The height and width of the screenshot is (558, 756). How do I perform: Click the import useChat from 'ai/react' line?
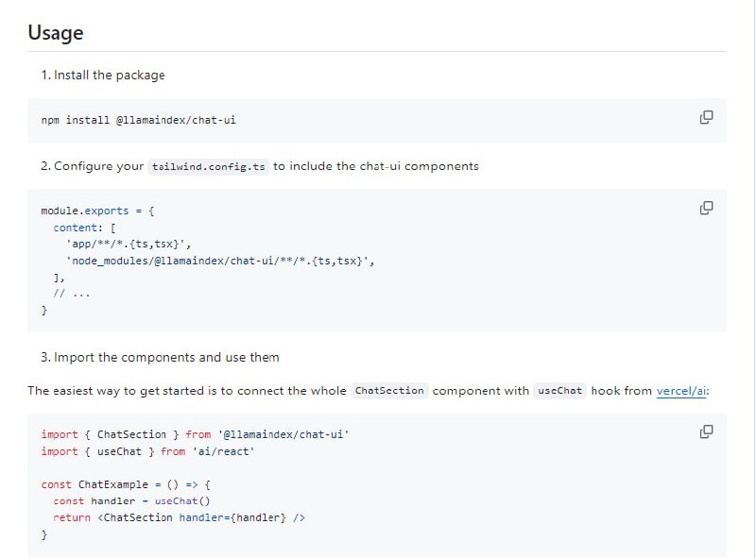pyautogui.click(x=148, y=451)
